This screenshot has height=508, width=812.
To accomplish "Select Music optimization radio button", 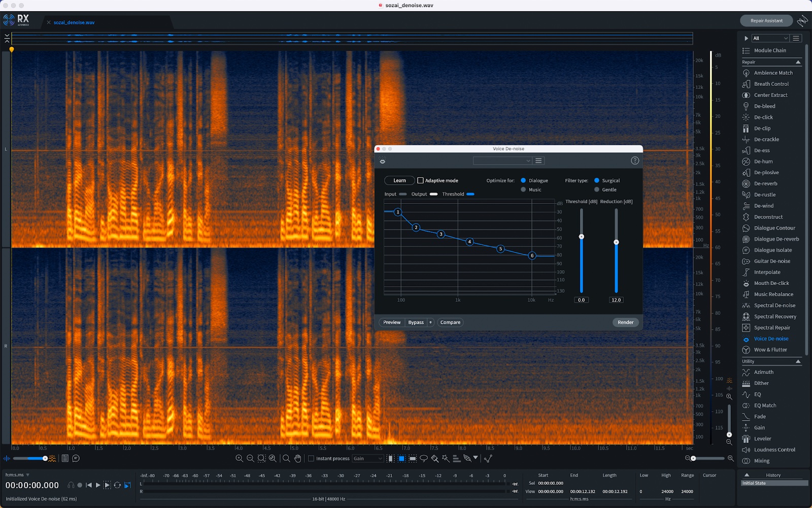I will pos(523,189).
